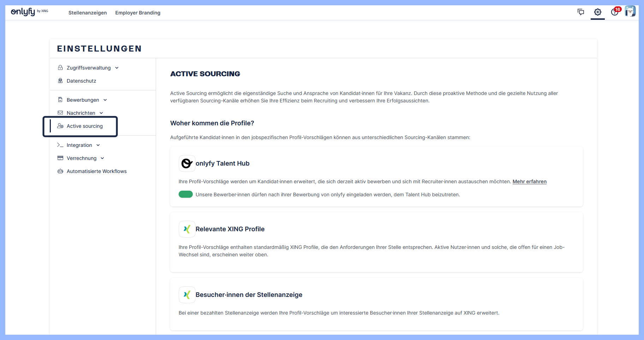
Task: Click the document icon next to Bewerbungen
Action: coord(60,100)
